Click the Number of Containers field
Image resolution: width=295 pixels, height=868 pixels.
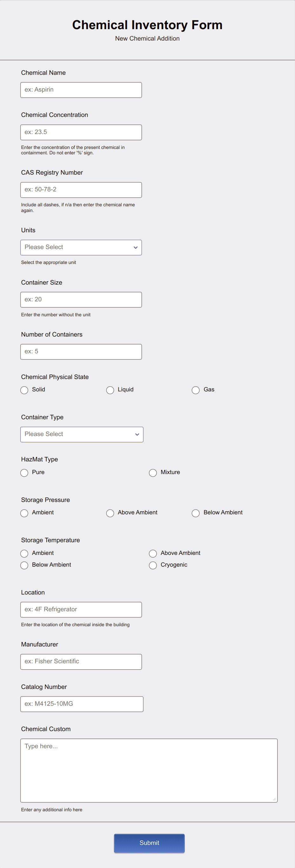click(81, 351)
